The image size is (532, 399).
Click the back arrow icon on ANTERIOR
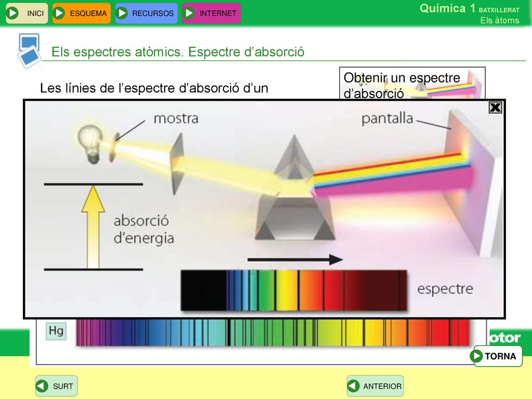[353, 386]
